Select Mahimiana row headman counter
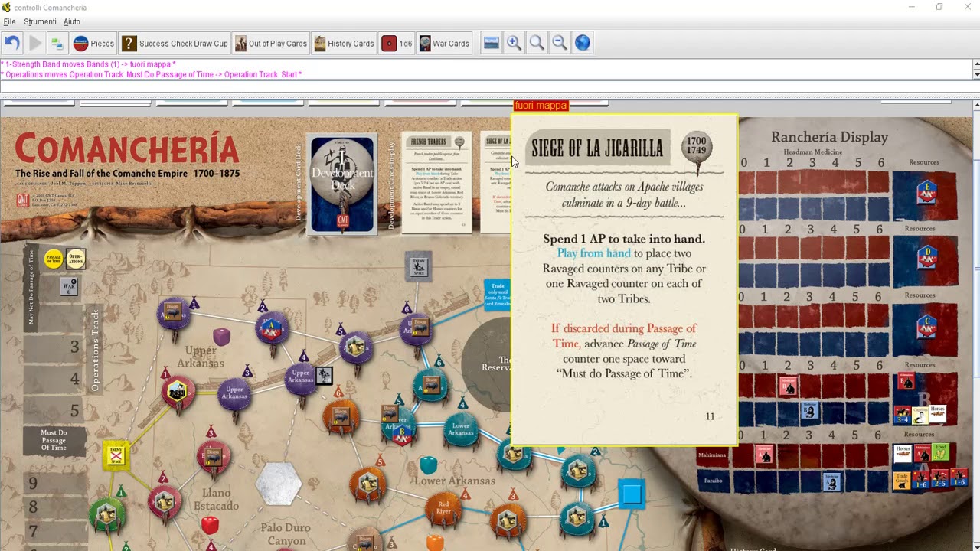980x551 pixels. coord(766,455)
